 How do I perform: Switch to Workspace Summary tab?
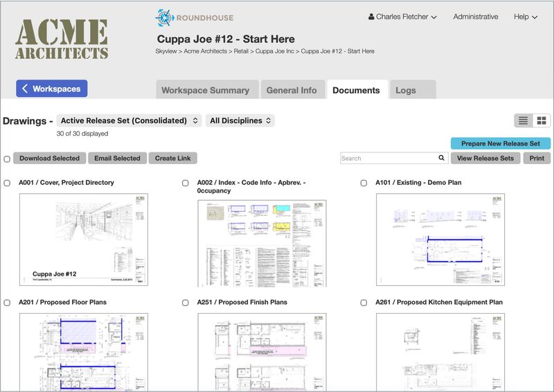207,90
